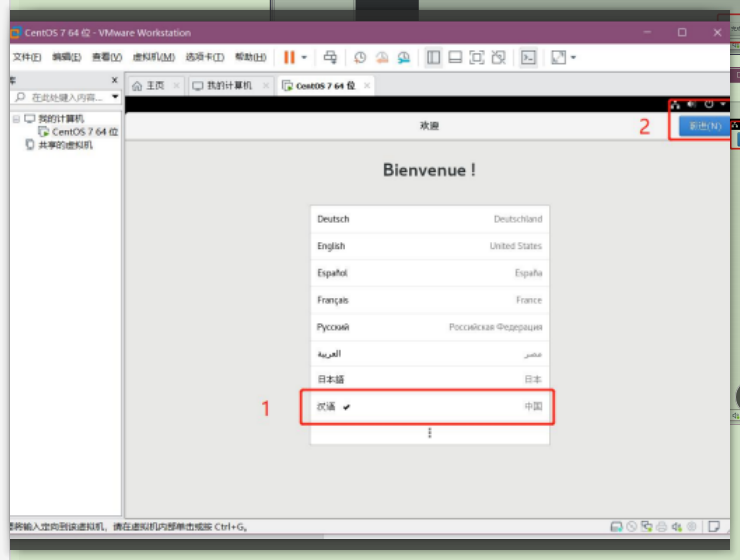Choose 汉语 中国 language row
The width and height of the screenshot is (740, 560).
coord(429,406)
